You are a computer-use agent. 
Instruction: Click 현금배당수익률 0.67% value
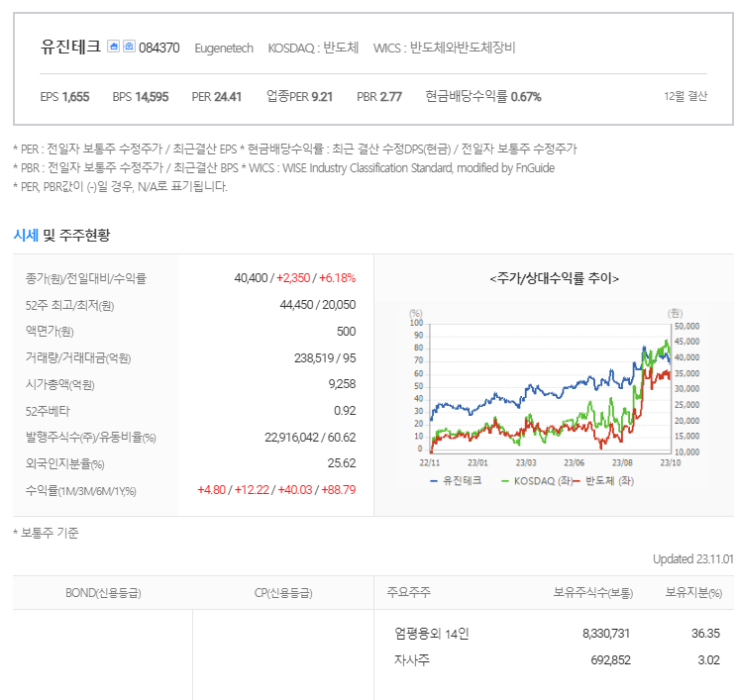(x=483, y=97)
